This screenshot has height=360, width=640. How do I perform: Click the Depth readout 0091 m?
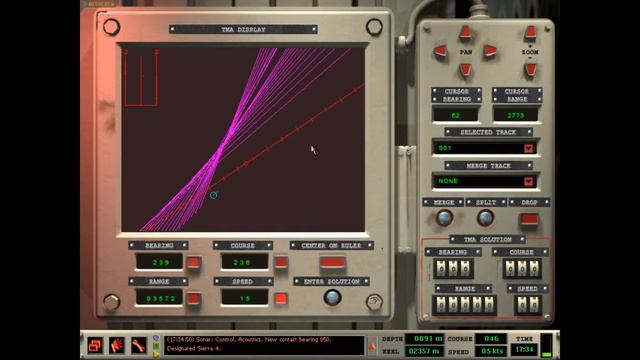424,339
